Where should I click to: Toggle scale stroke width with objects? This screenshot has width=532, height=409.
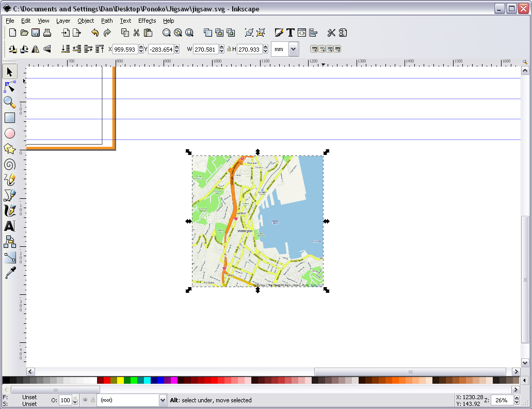coord(314,49)
